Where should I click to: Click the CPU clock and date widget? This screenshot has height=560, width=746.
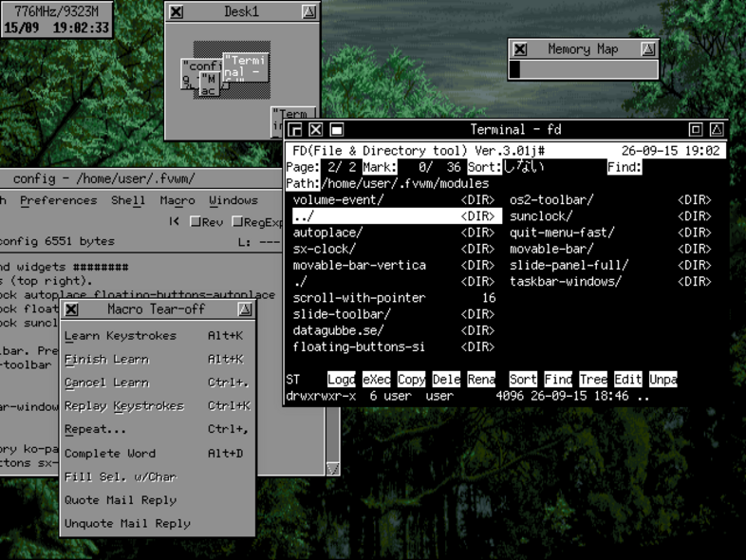tap(56, 19)
